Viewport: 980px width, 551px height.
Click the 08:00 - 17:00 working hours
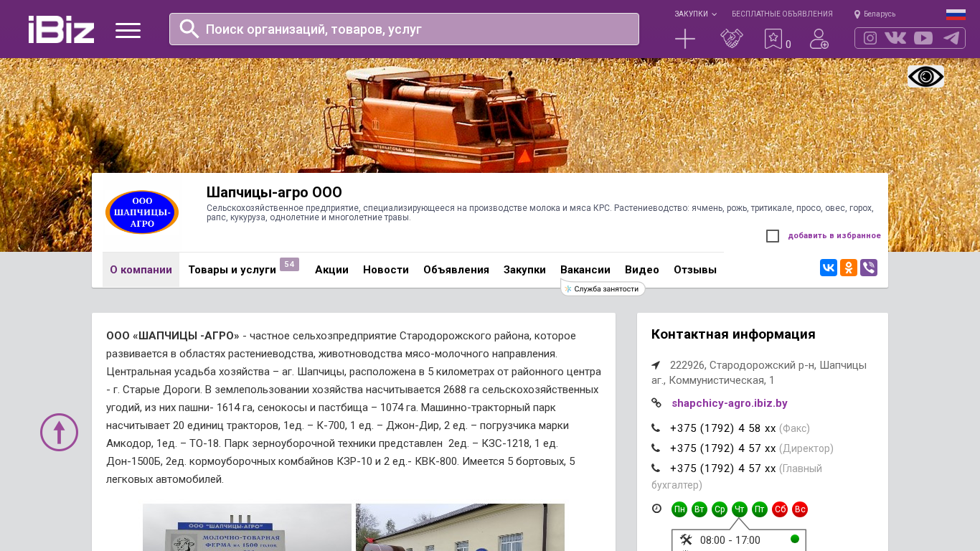click(x=730, y=540)
